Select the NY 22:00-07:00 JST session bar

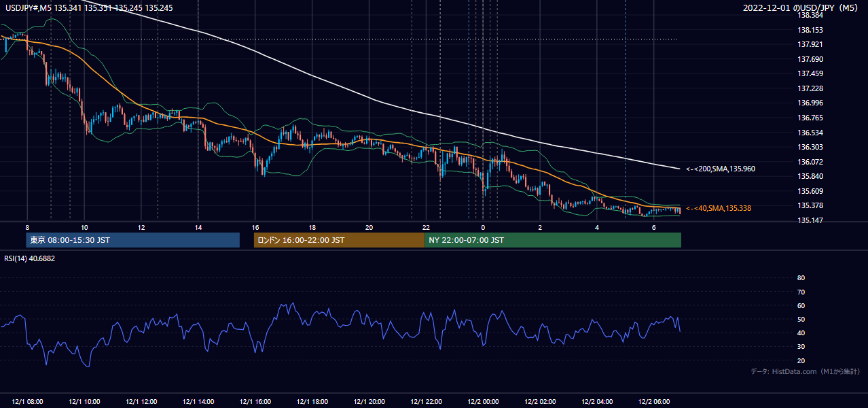[553, 240]
